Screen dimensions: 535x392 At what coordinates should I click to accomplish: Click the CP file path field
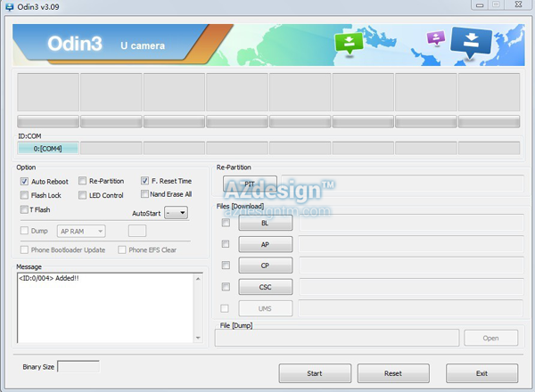tap(411, 265)
